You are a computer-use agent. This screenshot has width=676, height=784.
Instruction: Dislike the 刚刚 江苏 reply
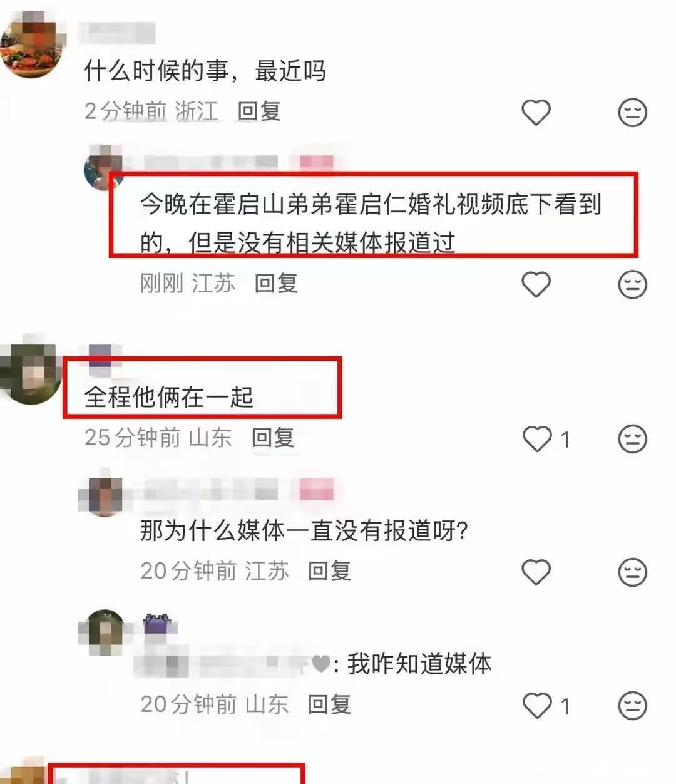pyautogui.click(x=632, y=285)
